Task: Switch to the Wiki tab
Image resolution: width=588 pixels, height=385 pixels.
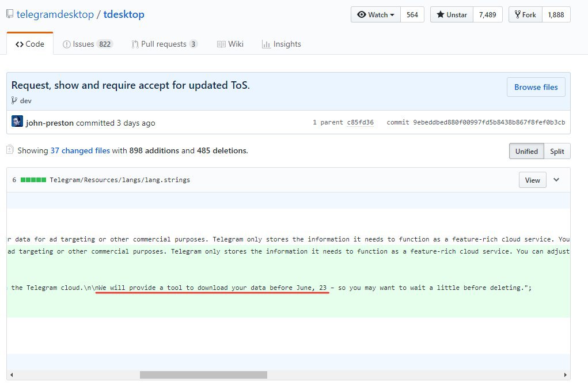Action: [x=230, y=44]
